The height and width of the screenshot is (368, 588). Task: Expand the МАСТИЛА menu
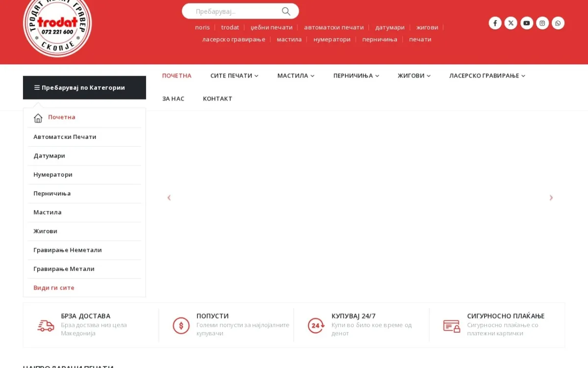[x=296, y=76]
